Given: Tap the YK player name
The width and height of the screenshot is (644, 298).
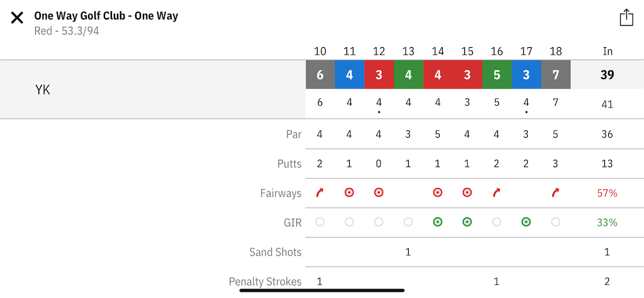Looking at the screenshot, I should point(43,90).
